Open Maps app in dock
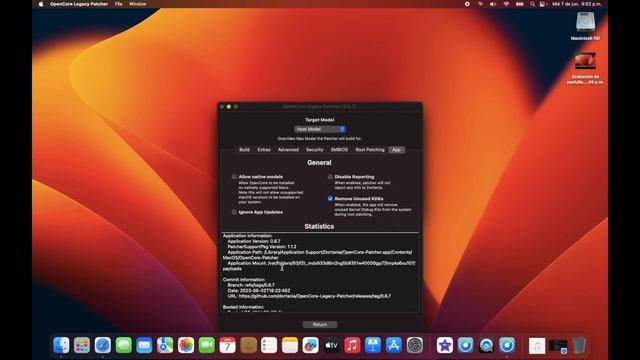The height and width of the screenshot is (360, 640). tap(165, 345)
